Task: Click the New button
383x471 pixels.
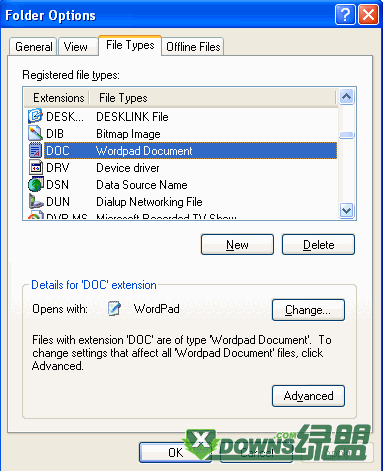Action: coord(237,245)
